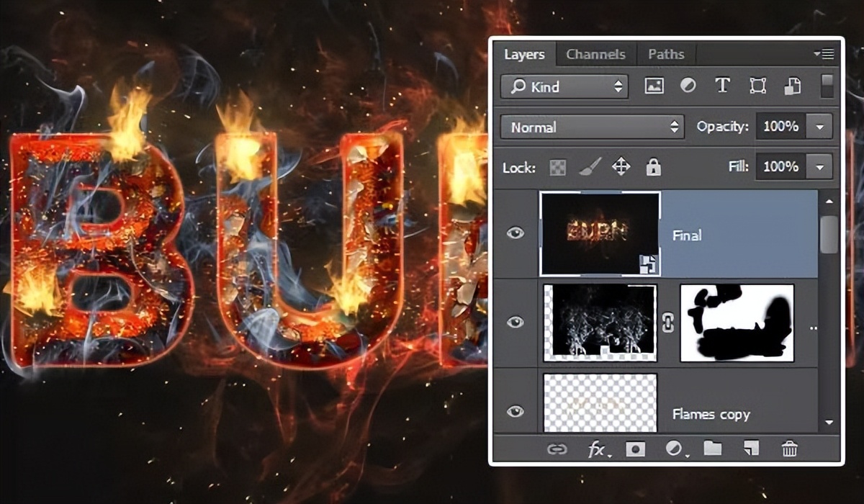Create new fill or adjustment layer

(x=675, y=450)
